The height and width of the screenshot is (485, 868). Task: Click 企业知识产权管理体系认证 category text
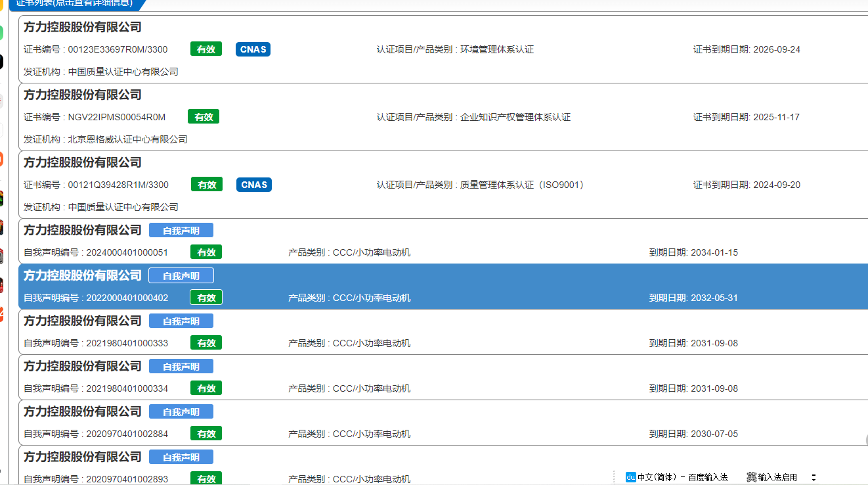tap(515, 117)
